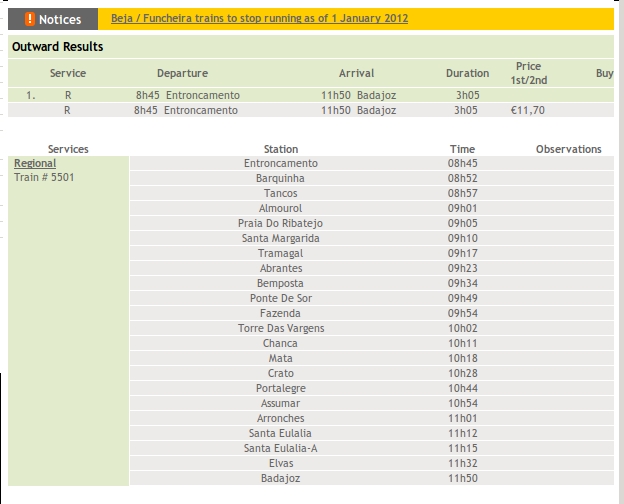Click the Outward Results heading
Screen dimensions: 624x504
coord(57,47)
